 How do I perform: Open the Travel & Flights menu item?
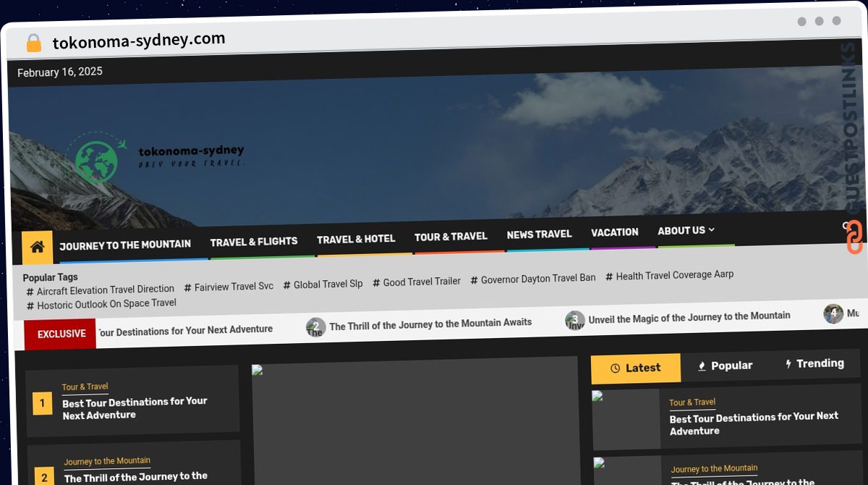254,242
